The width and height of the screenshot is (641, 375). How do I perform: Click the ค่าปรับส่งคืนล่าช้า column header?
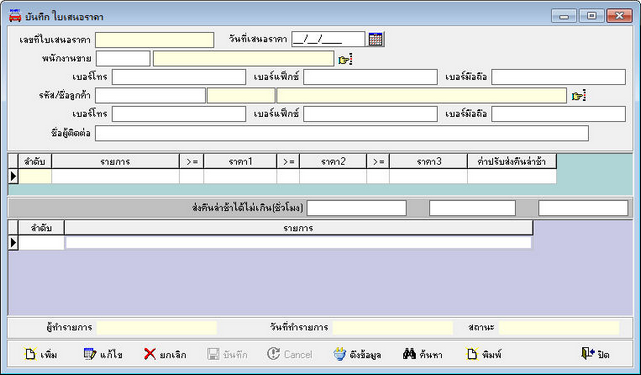[x=512, y=162]
